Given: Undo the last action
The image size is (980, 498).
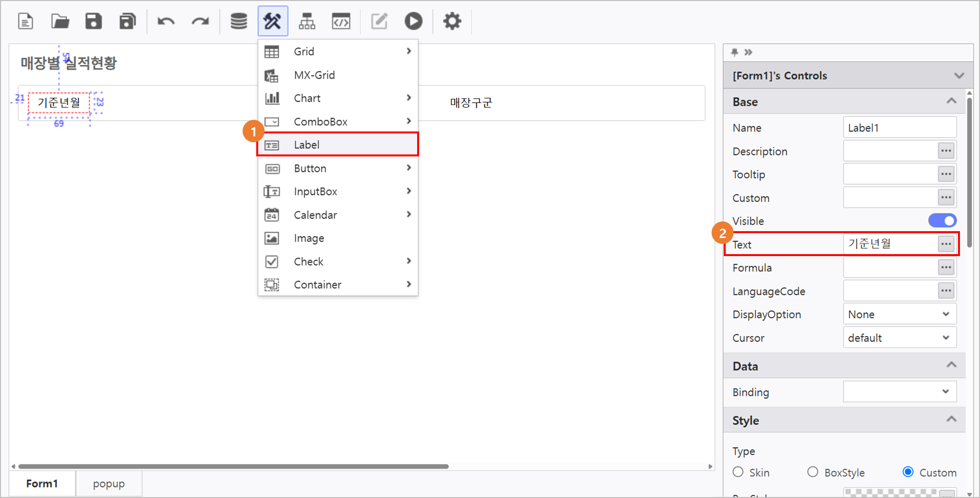Looking at the screenshot, I should click(x=166, y=22).
